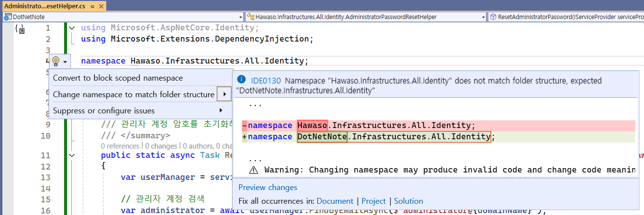Choose Change namespace to match folder structure
The height and width of the screenshot is (215, 644).
(x=134, y=94)
